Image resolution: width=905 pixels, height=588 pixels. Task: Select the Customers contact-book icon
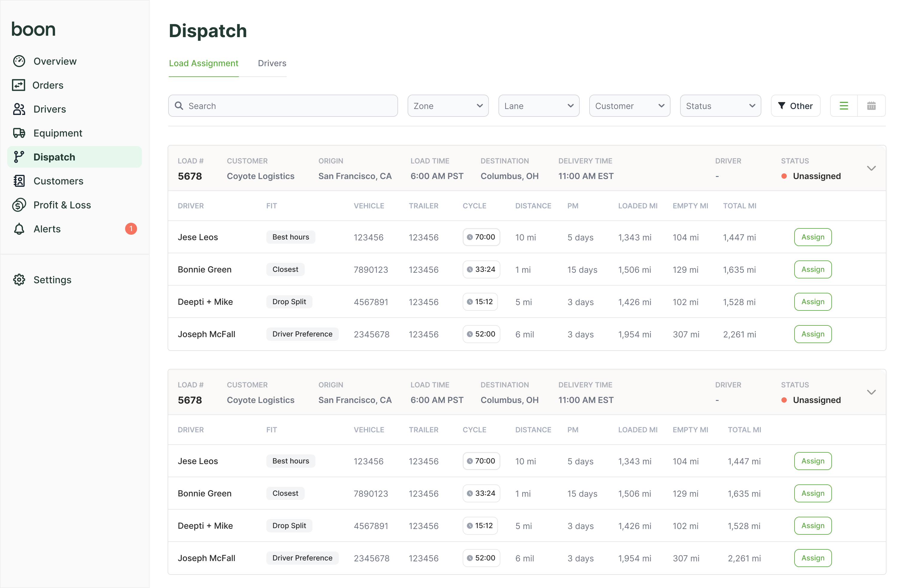(19, 181)
